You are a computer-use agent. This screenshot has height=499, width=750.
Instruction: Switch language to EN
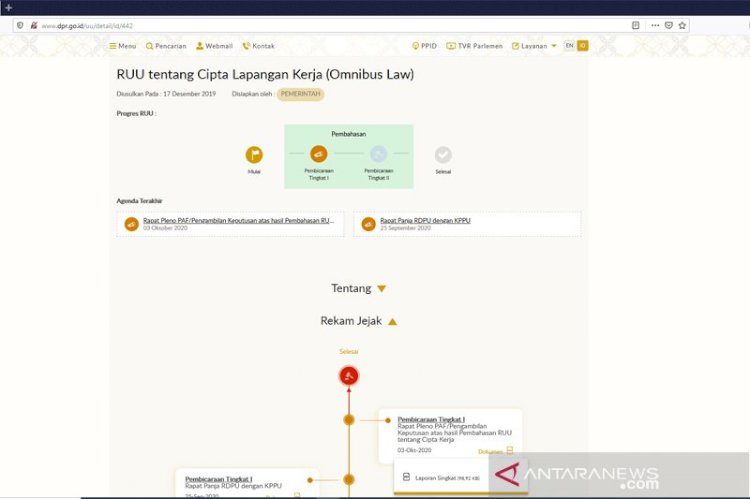pyautogui.click(x=569, y=45)
